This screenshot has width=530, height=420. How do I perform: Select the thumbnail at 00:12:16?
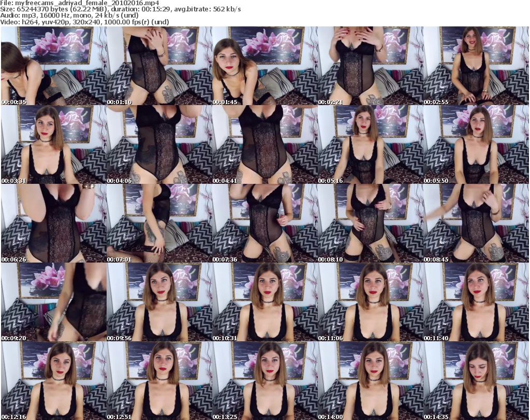click(x=53, y=381)
